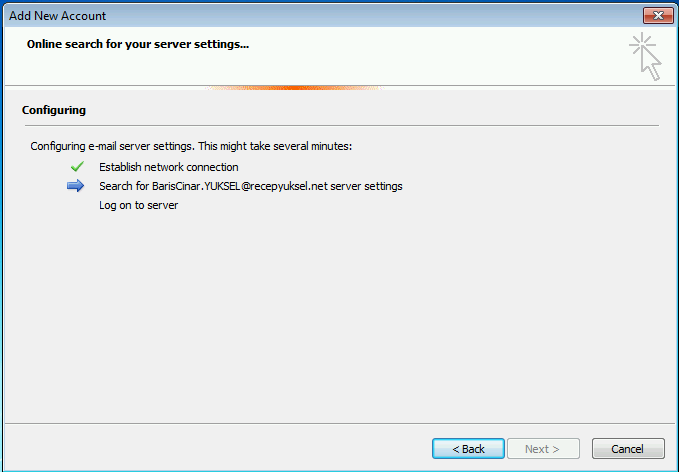Go back using the Back button
Viewport: 679px width, 472px height.
(468, 449)
